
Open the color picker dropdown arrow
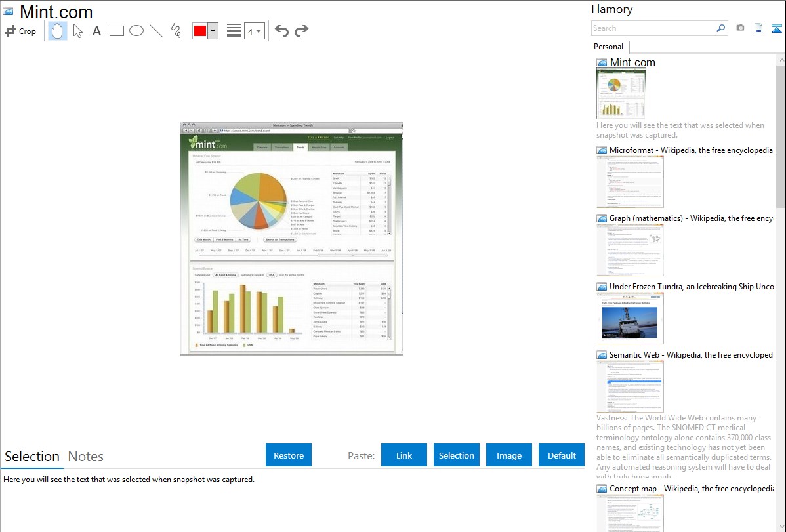click(213, 31)
